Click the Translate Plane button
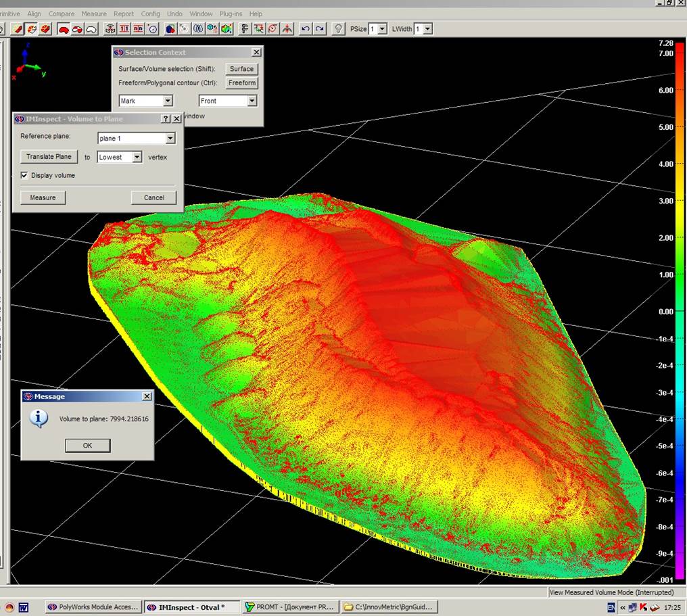The height and width of the screenshot is (616, 687). tap(49, 156)
